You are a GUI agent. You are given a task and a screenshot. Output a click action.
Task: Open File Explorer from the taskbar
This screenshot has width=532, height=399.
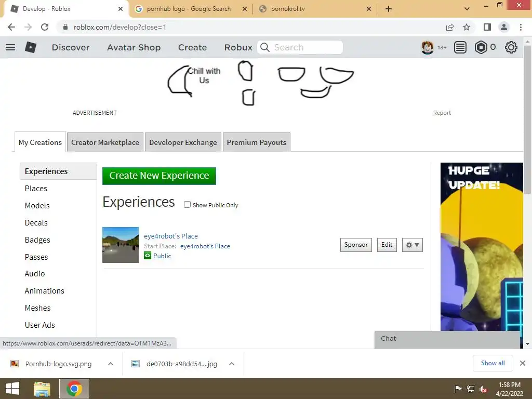click(x=42, y=389)
